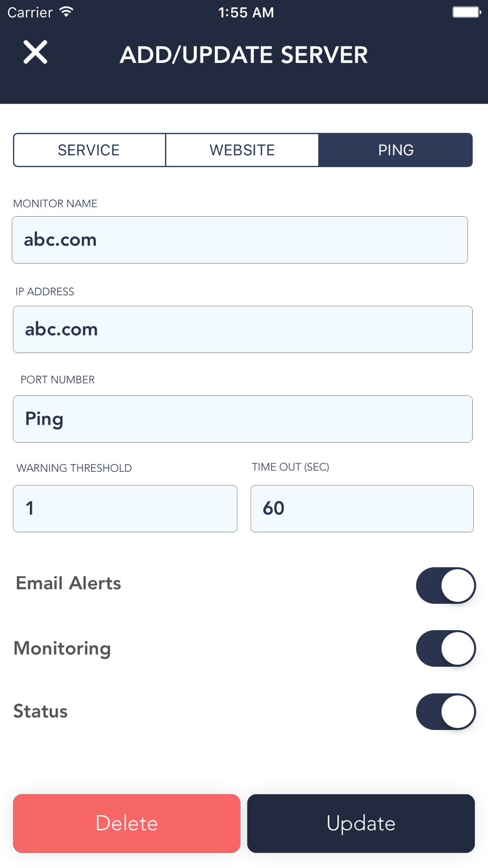
Task: Tap the Email Alerts label
Action: [x=68, y=583]
